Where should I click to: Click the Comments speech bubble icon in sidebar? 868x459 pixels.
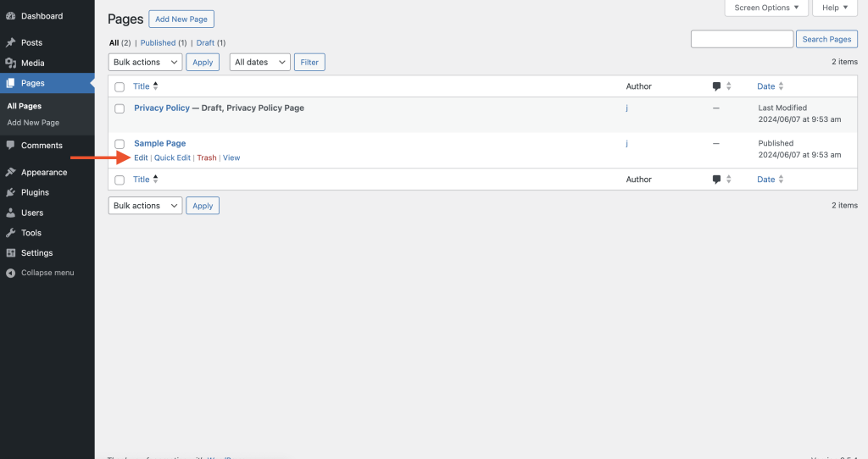click(10, 145)
